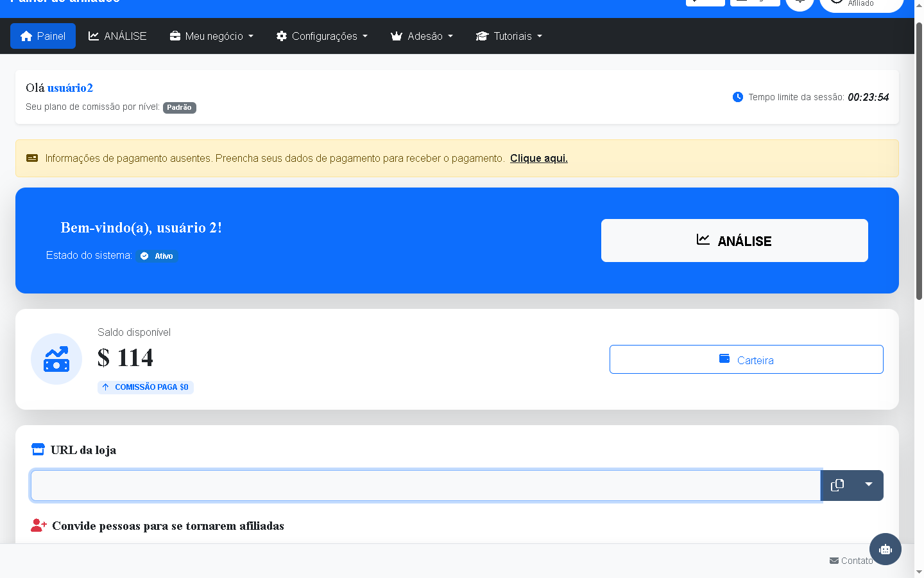Follow the Clique aqui payment link
Image resolution: width=924 pixels, height=578 pixels.
[538, 158]
